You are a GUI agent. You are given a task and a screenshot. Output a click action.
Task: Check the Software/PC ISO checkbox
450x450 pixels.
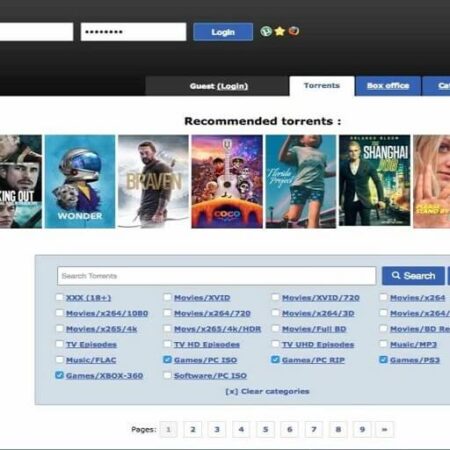(x=167, y=375)
